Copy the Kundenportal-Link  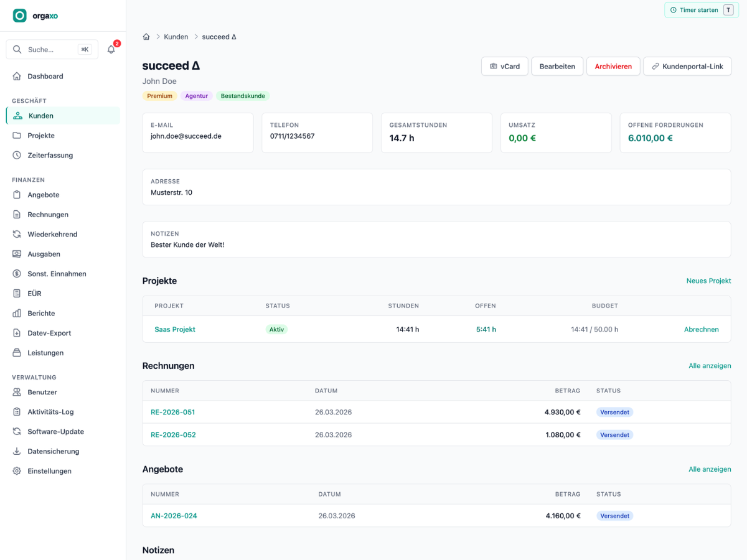(x=687, y=66)
